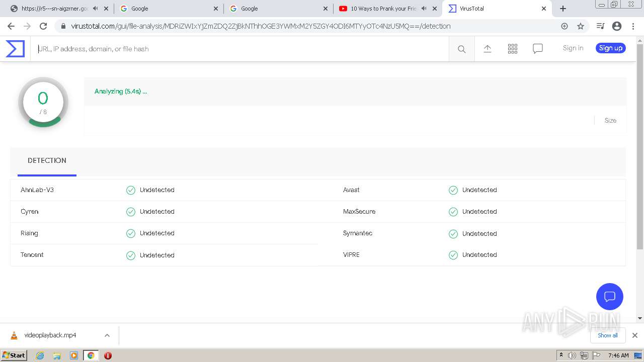Image resolution: width=644 pixels, height=362 pixels.
Task: Open Internet Explorer from taskbar
Action: pyautogui.click(x=40, y=355)
